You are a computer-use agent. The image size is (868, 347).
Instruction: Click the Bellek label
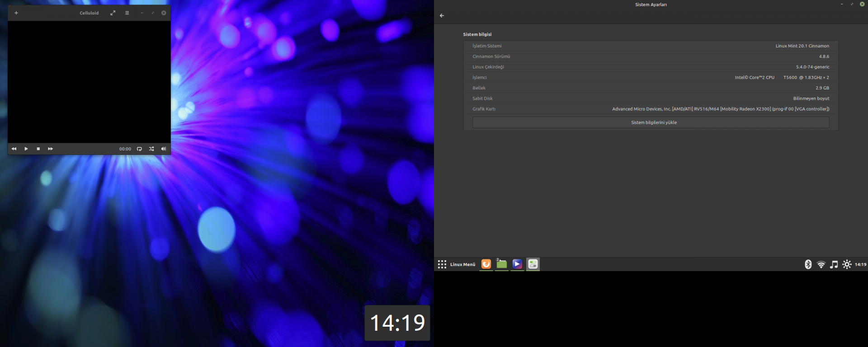pos(479,88)
